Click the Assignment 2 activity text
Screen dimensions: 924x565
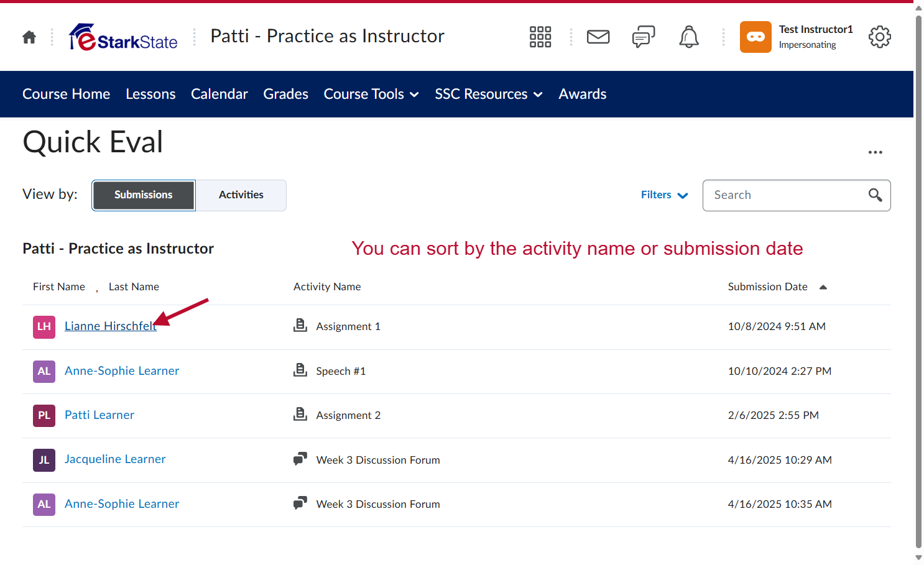348,415
